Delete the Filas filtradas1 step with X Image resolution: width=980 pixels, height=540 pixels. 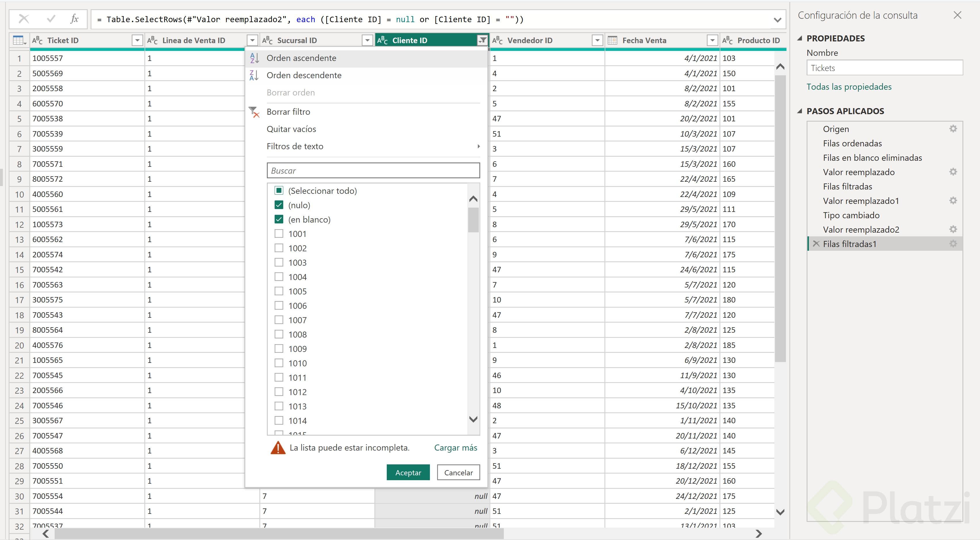pyautogui.click(x=816, y=244)
